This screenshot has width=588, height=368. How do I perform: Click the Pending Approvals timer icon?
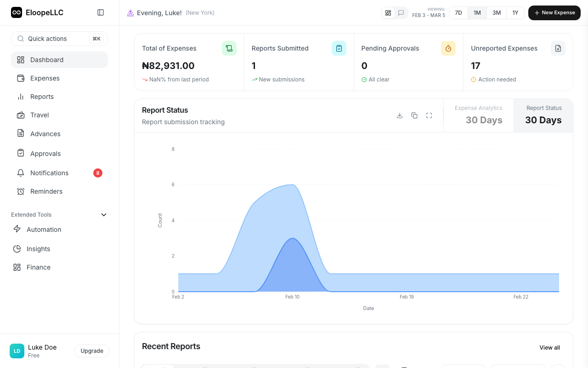point(448,48)
